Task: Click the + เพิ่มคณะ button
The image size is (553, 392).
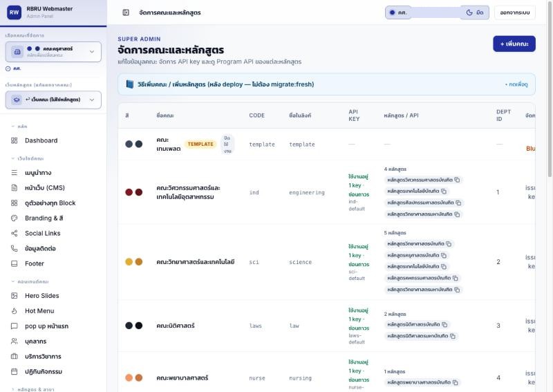Action: (514, 44)
